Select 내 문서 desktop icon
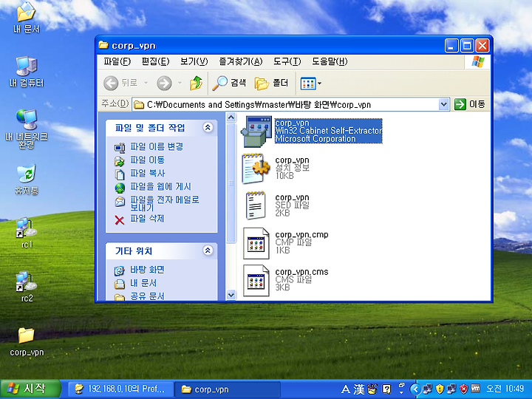This screenshot has width=532, height=399. coord(27,17)
